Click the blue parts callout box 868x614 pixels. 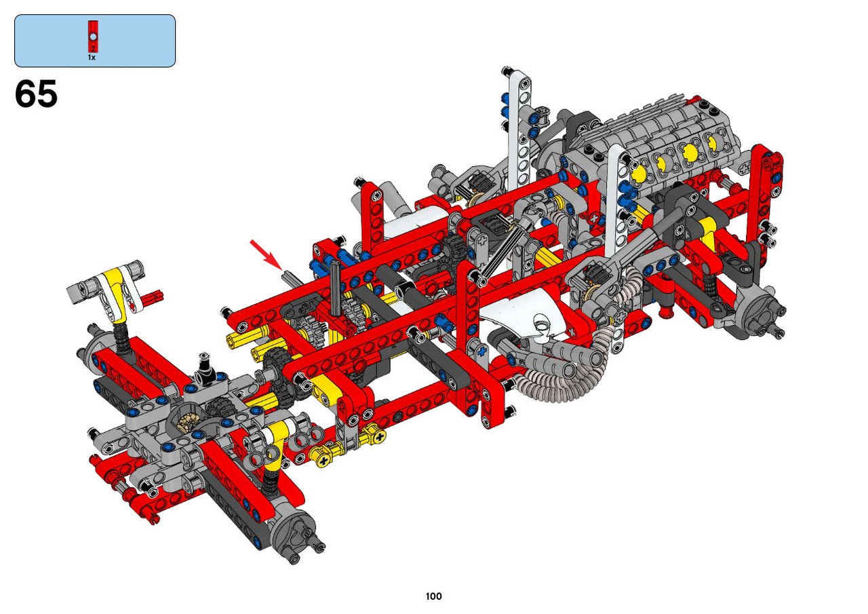[95, 41]
